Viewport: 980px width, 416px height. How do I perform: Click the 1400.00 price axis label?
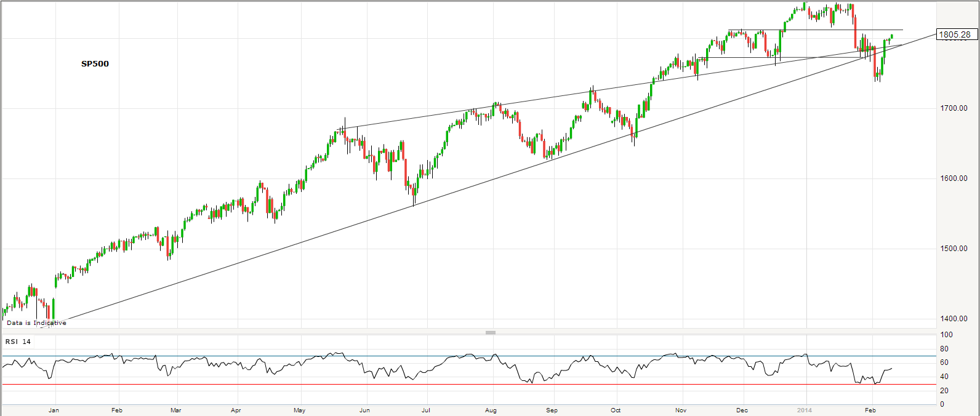click(x=953, y=319)
